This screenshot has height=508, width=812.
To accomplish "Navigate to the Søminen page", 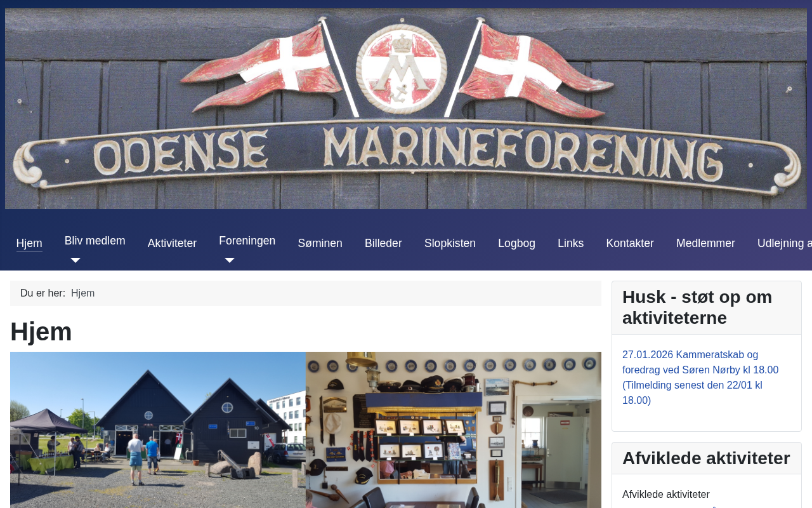I will click(x=320, y=243).
